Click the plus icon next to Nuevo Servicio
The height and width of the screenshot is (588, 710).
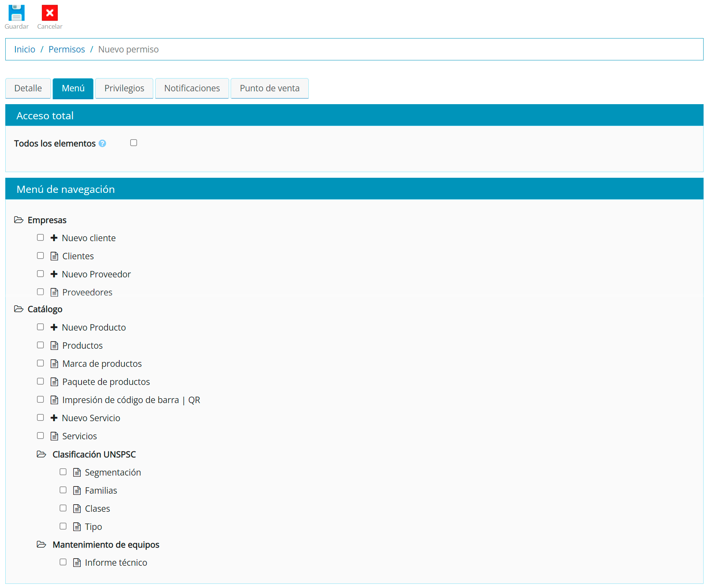(54, 418)
